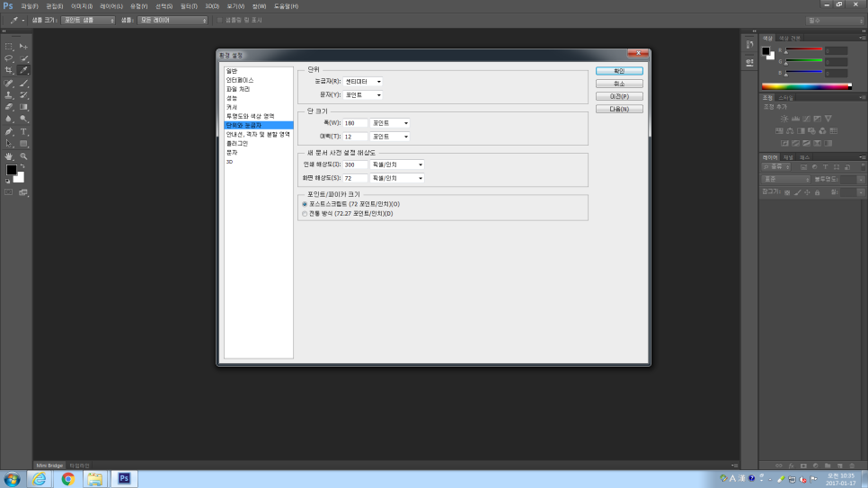Select the Brush tool
Viewport: 868px width, 488px height.
pos(23,84)
